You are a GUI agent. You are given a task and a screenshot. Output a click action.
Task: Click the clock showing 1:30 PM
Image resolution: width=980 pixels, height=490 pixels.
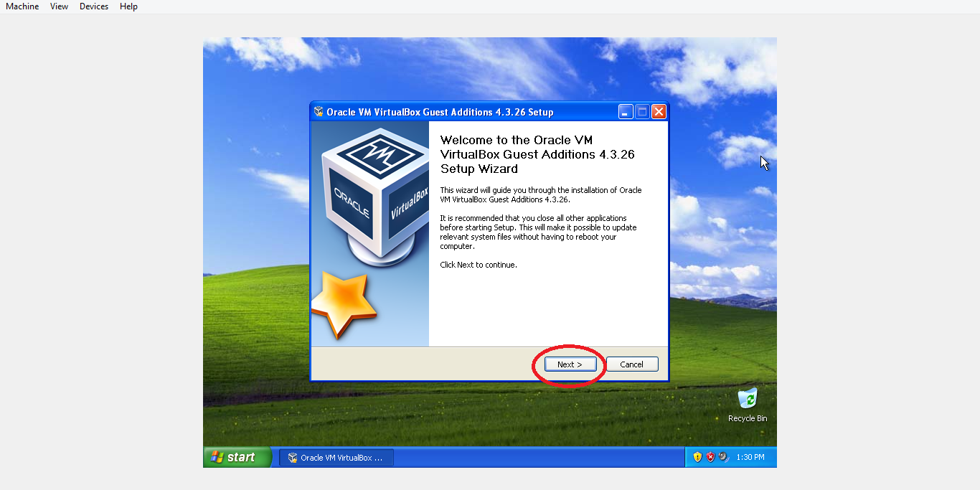[749, 457]
